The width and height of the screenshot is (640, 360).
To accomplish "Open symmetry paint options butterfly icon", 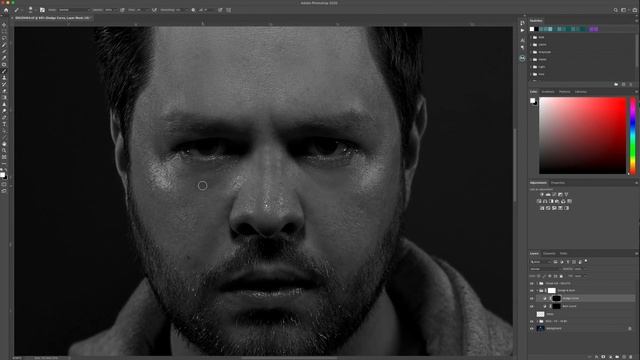I will pyautogui.click(x=229, y=10).
